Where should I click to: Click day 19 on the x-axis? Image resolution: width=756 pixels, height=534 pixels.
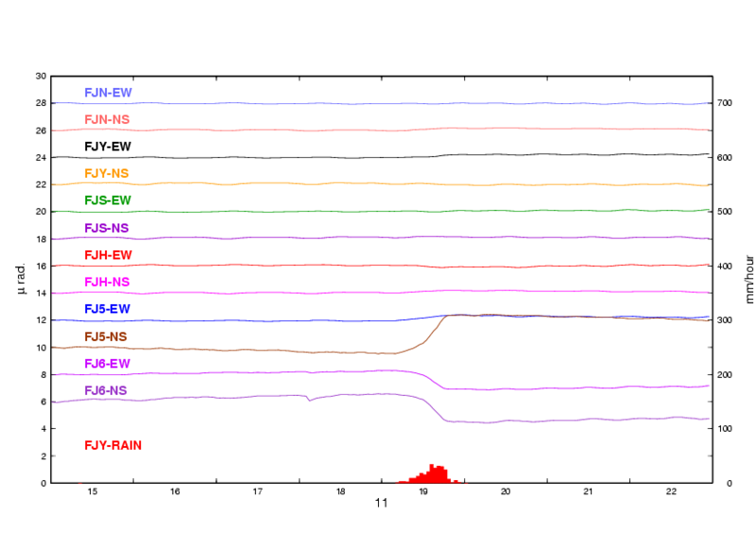(x=423, y=491)
